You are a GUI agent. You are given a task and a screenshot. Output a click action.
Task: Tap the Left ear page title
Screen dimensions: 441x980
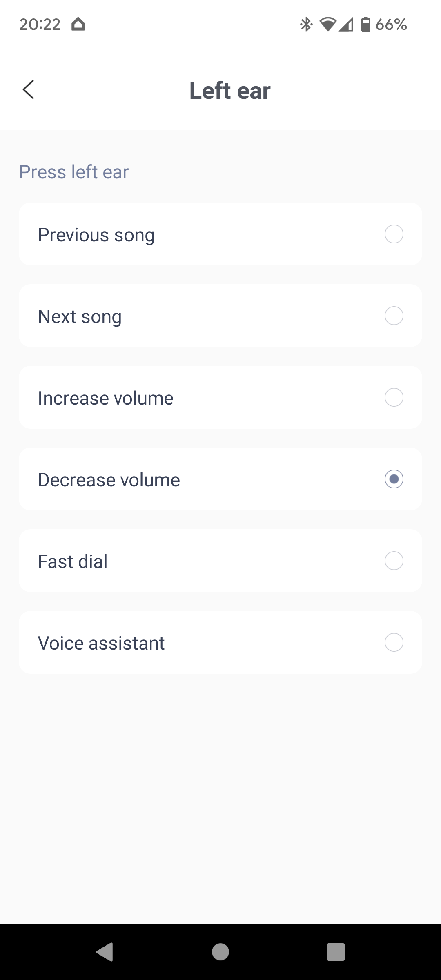[x=230, y=90]
